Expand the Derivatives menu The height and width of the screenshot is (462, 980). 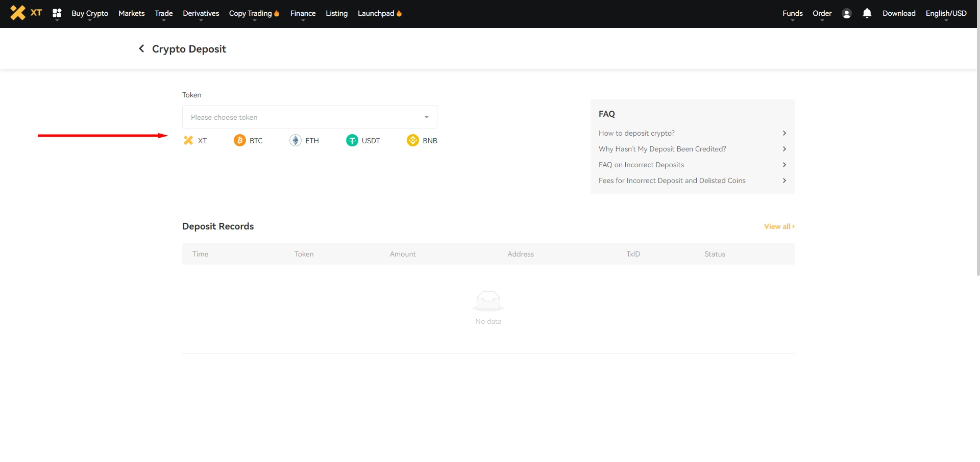(201, 13)
